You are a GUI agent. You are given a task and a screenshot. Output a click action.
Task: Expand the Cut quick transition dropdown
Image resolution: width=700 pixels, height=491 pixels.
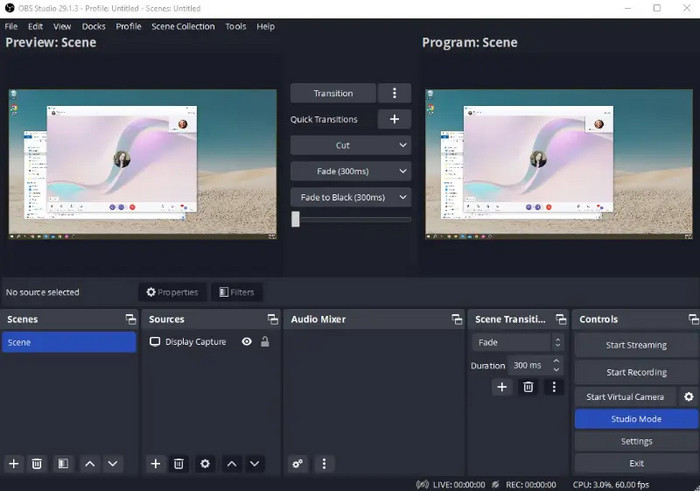coord(350,145)
